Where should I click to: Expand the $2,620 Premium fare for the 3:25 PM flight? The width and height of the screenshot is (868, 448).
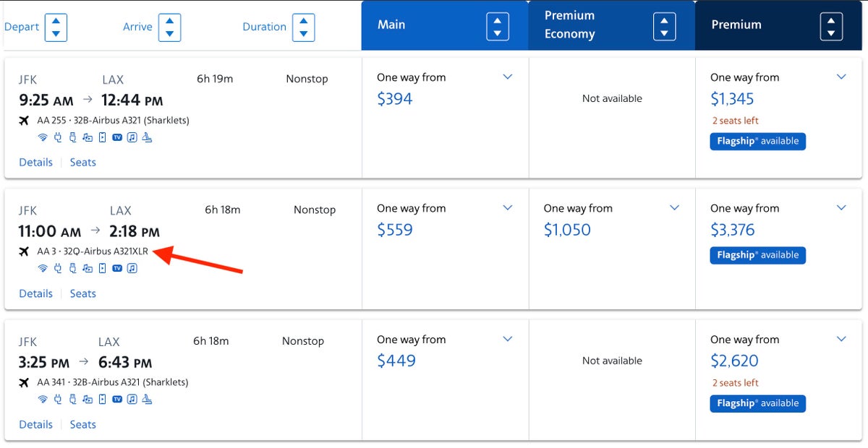click(841, 340)
